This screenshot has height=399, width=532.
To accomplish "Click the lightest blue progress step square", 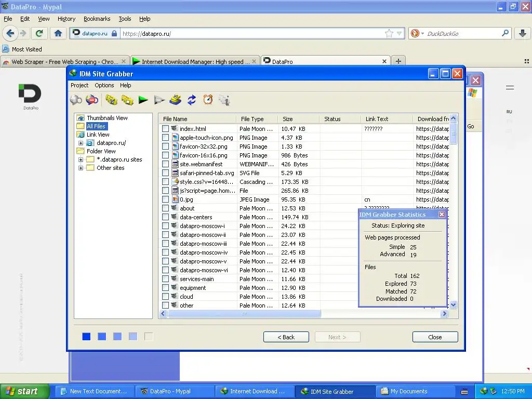I will 133,336.
